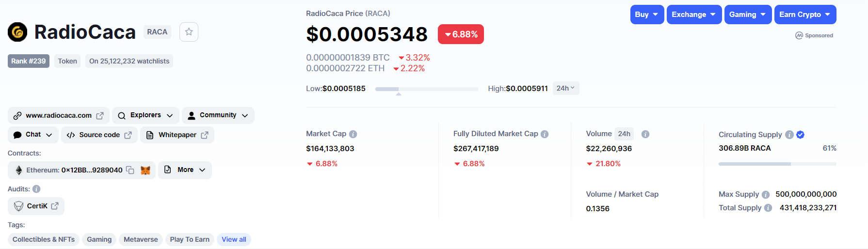Viewport: 868px width, 249px height.
Task: Show info icon beside Circulating Supply
Action: pyautogui.click(x=789, y=135)
